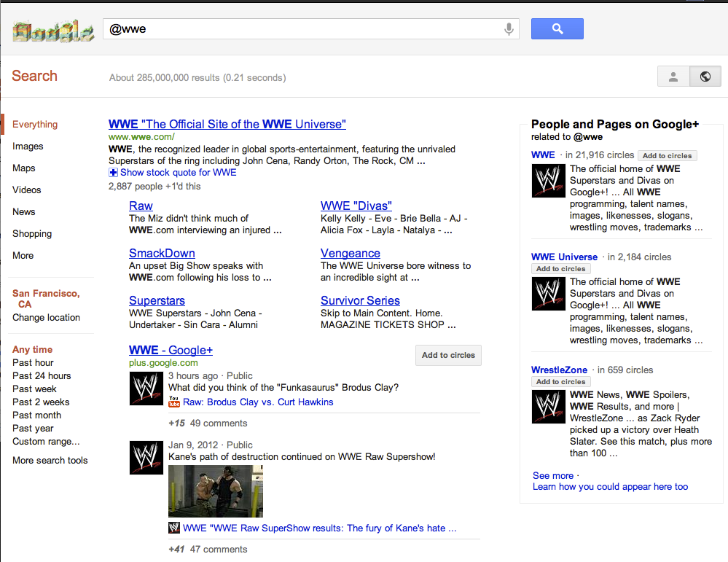Click '49 comments' on Funkasaurus post
The width and height of the screenshot is (728, 562).
pos(218,423)
